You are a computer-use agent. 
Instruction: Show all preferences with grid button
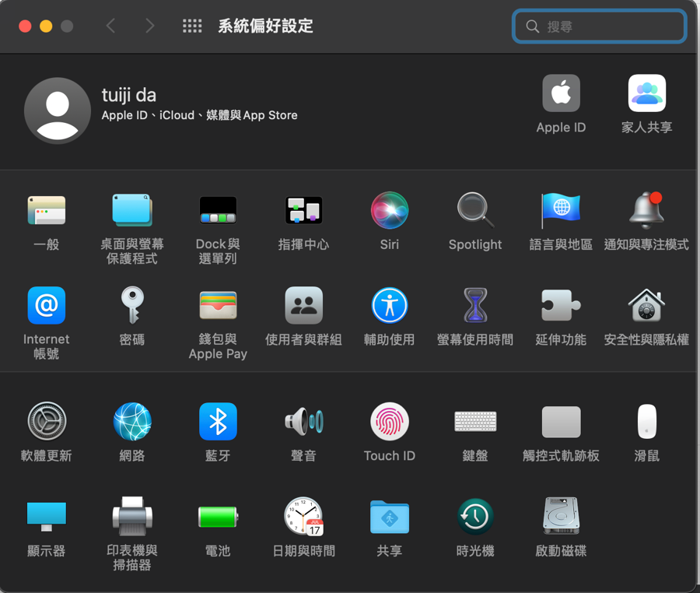(x=192, y=26)
